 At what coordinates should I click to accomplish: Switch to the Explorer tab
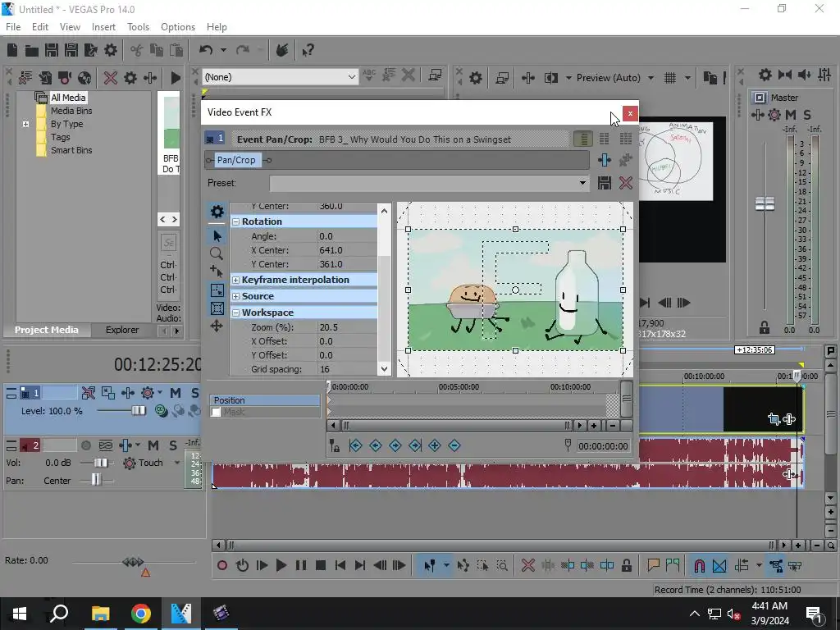pos(122,330)
